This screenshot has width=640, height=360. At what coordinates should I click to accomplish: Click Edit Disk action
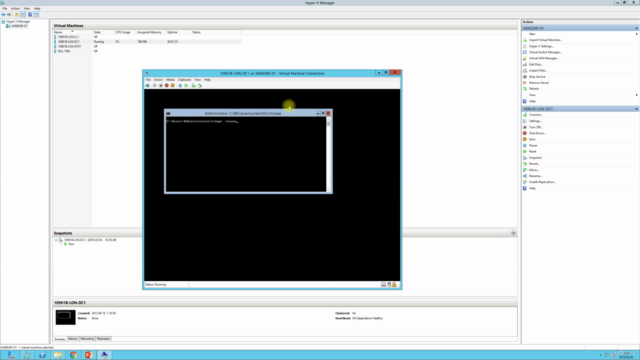pyautogui.click(x=535, y=64)
